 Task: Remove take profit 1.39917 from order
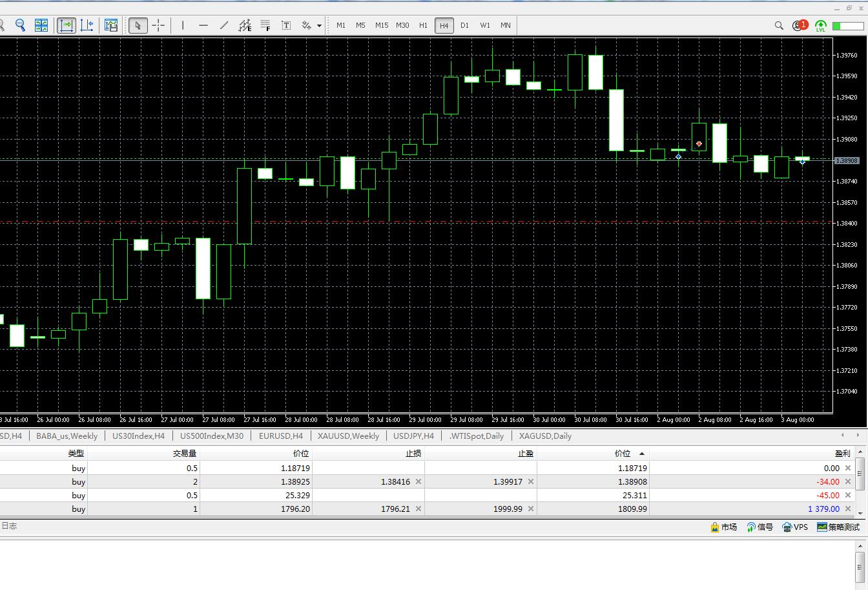(531, 481)
